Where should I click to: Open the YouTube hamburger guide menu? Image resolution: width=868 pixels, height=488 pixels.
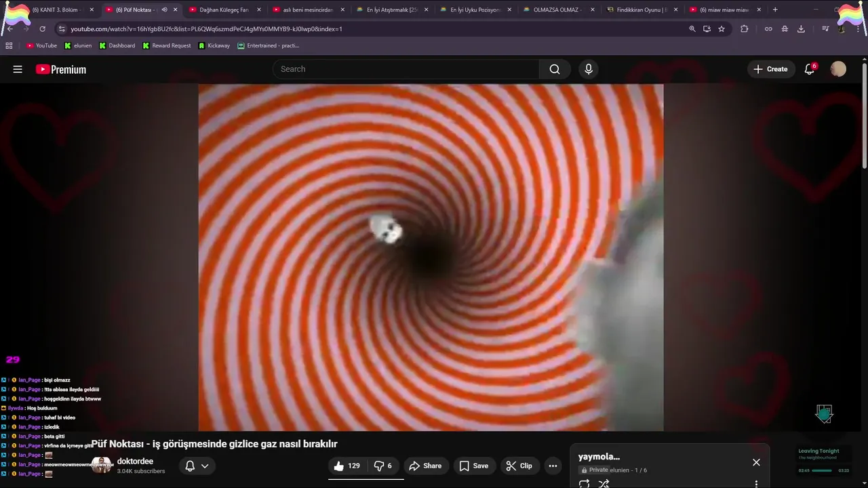pos(18,69)
